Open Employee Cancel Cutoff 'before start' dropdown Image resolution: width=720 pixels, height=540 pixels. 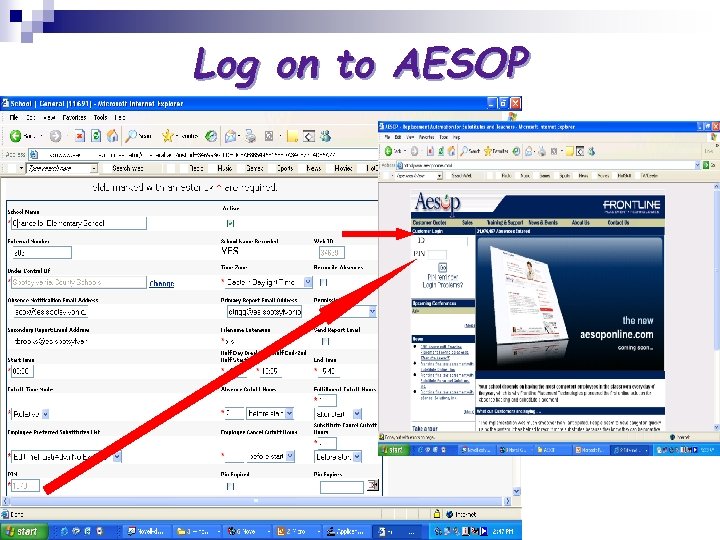point(290,456)
